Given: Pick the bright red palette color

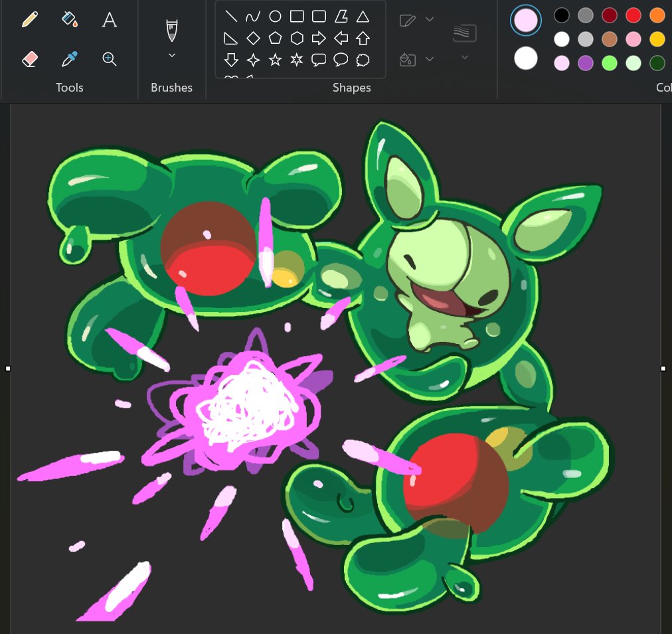Looking at the screenshot, I should 633,15.
